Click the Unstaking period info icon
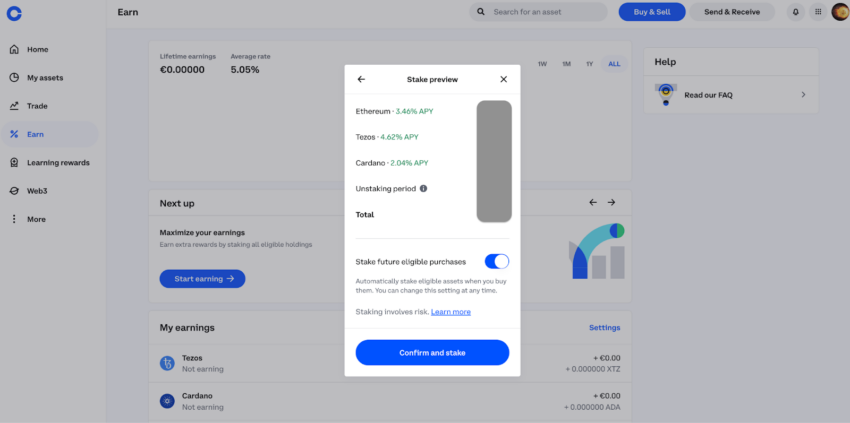 tap(423, 189)
